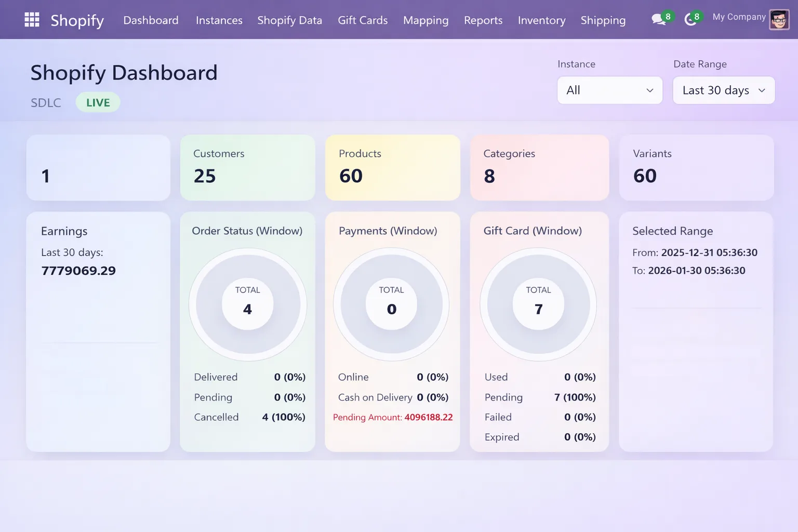Open the Shipping page
This screenshot has width=798, height=532.
tap(603, 20)
